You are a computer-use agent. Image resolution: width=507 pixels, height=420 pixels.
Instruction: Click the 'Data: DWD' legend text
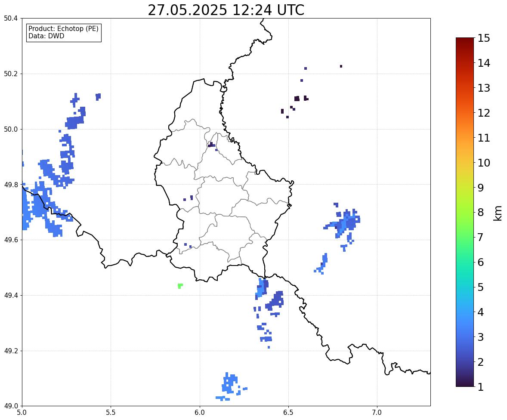point(46,36)
